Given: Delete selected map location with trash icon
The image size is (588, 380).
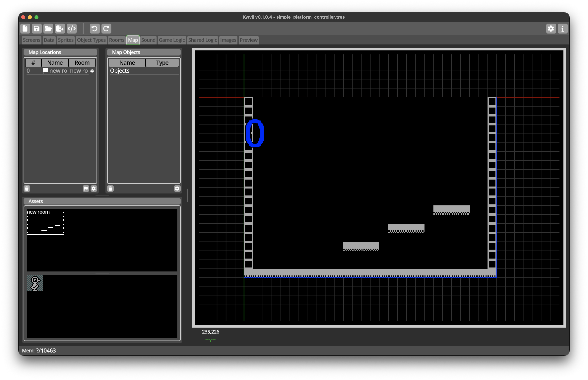Looking at the screenshot, I should tap(27, 189).
